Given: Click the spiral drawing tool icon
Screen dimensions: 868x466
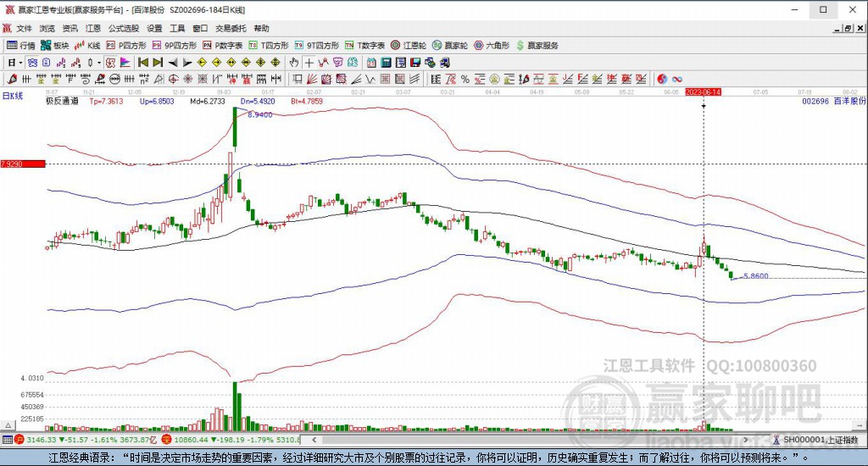Looking at the screenshot, I should [x=85, y=79].
